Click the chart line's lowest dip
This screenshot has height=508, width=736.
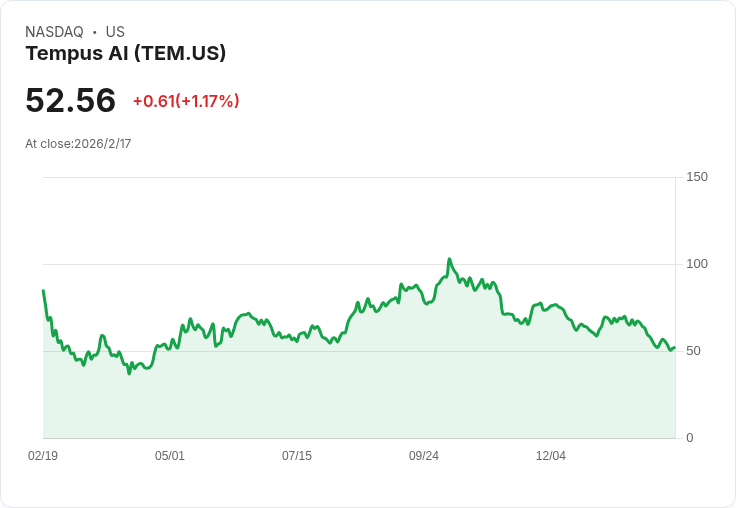(129, 373)
